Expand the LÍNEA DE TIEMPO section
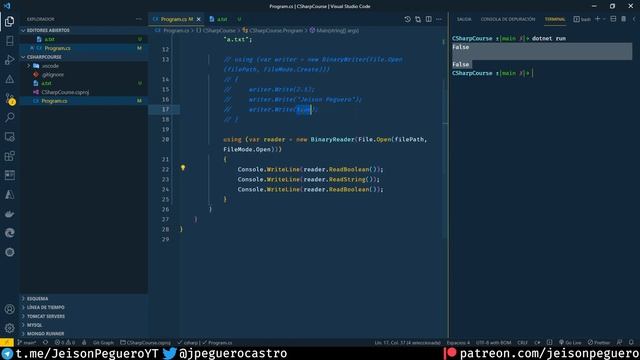This screenshot has width=640, height=360. tap(84, 307)
